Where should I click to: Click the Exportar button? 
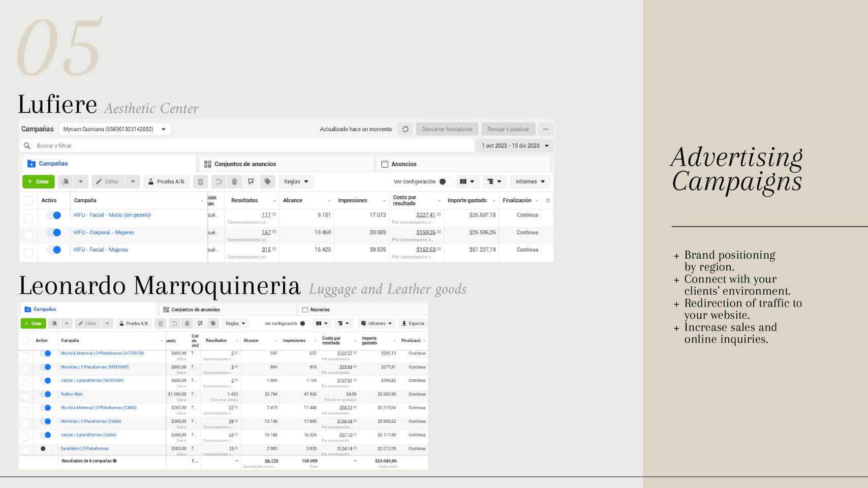coord(413,323)
